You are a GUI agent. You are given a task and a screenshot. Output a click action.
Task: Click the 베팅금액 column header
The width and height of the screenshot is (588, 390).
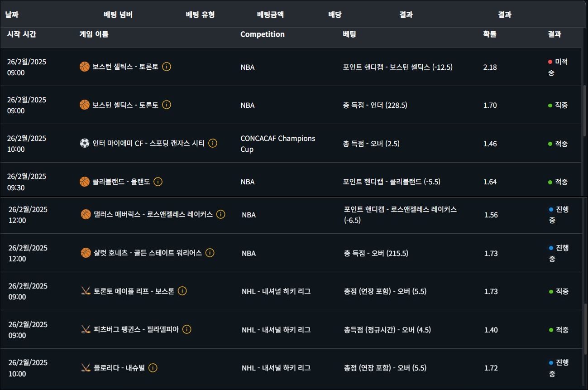click(270, 14)
